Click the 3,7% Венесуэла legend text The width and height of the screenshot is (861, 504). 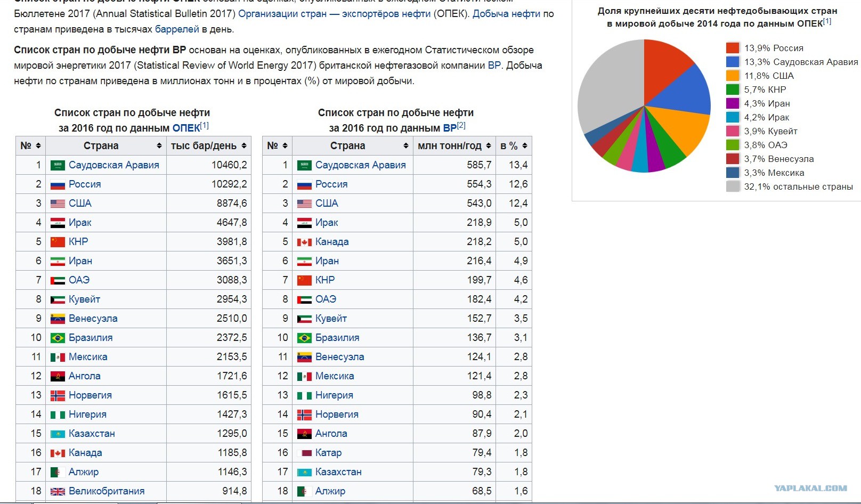[x=779, y=159]
